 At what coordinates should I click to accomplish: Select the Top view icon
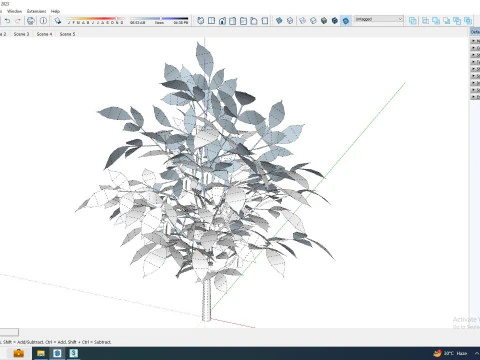point(211,21)
